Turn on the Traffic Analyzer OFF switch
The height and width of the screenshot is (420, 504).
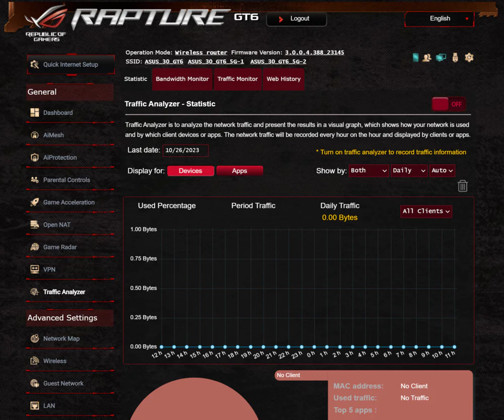pos(449,104)
